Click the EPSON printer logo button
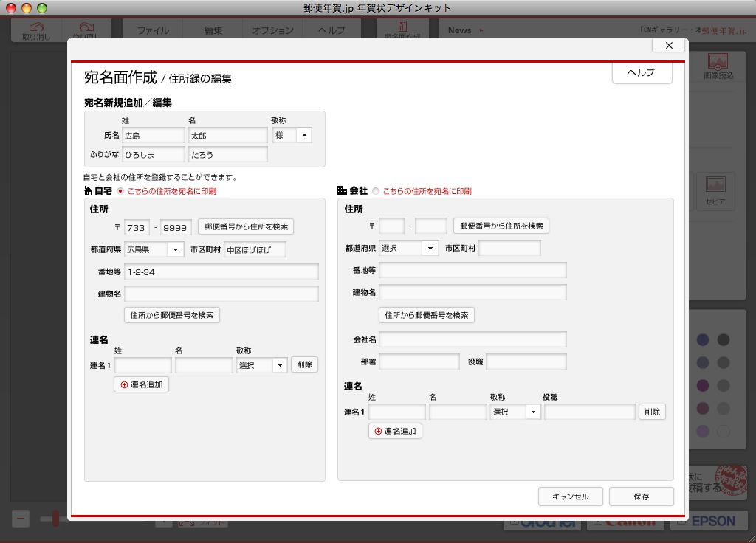 click(x=704, y=521)
